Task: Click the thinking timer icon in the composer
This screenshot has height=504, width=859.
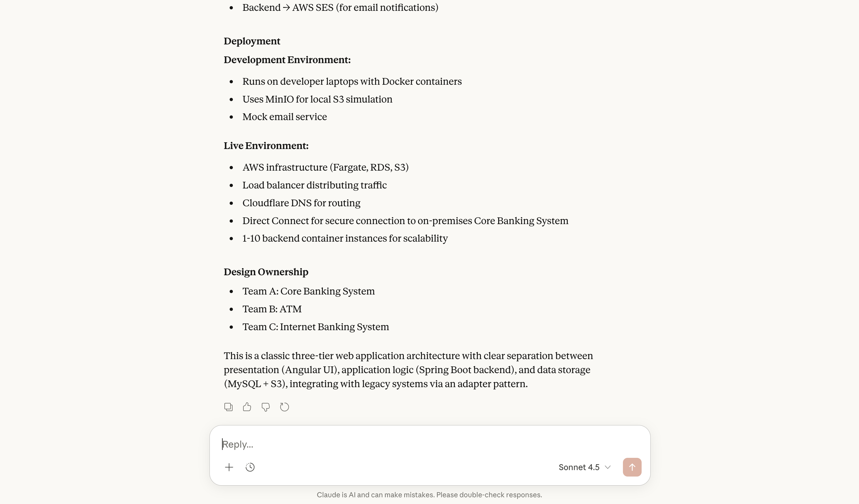Action: pyautogui.click(x=250, y=467)
